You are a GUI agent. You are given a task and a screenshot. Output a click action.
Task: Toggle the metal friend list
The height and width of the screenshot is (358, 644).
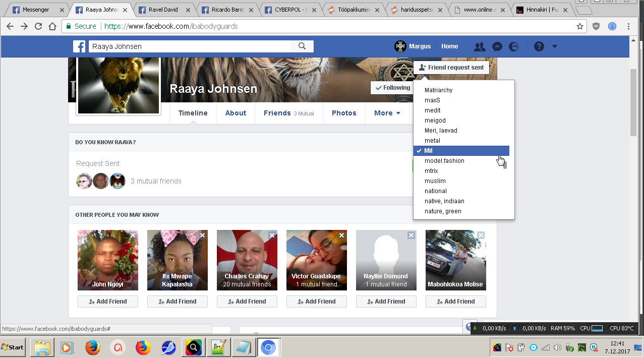coord(461,141)
